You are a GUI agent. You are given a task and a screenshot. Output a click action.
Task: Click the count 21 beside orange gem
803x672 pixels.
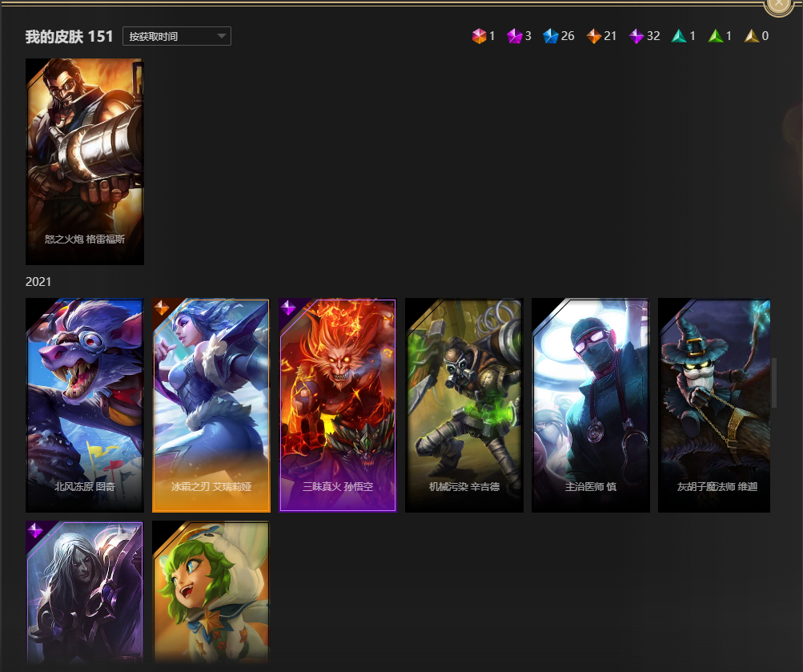pyautogui.click(x=610, y=36)
